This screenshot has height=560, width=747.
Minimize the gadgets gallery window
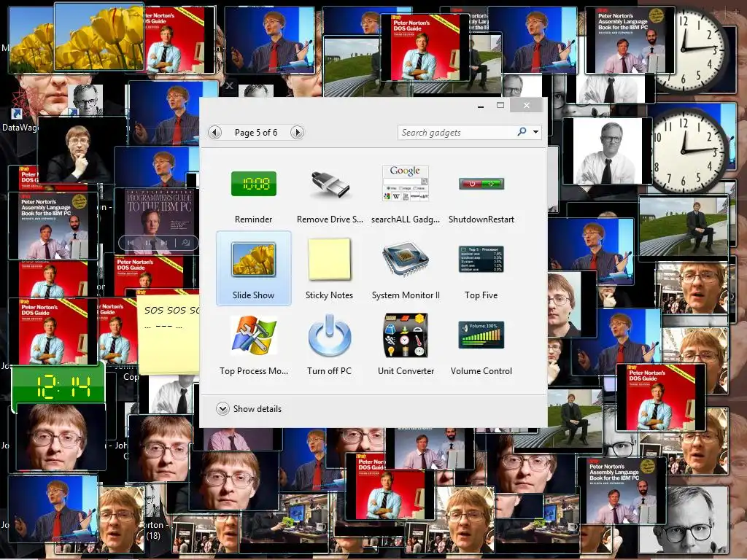(x=481, y=106)
